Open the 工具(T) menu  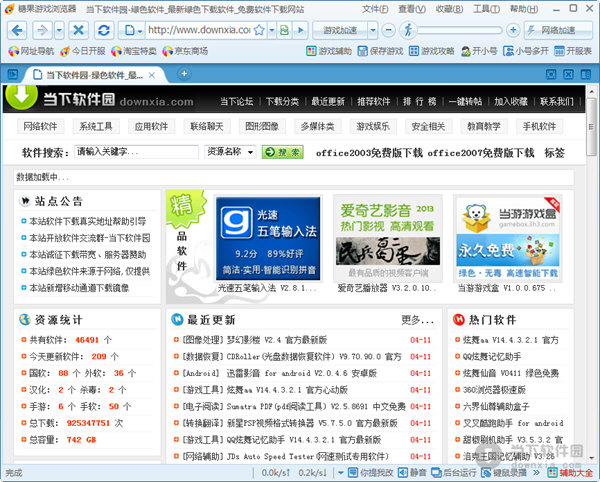(486, 8)
